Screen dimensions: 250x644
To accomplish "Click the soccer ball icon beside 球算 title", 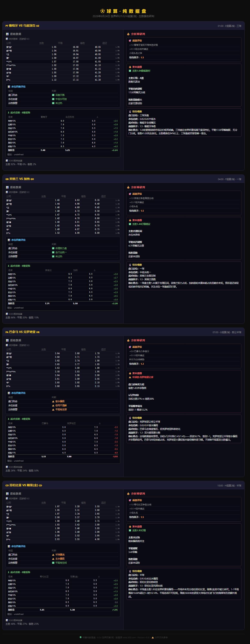I will (x=102, y=11).
